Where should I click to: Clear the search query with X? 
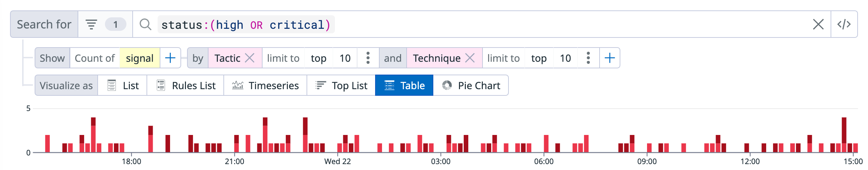(818, 24)
